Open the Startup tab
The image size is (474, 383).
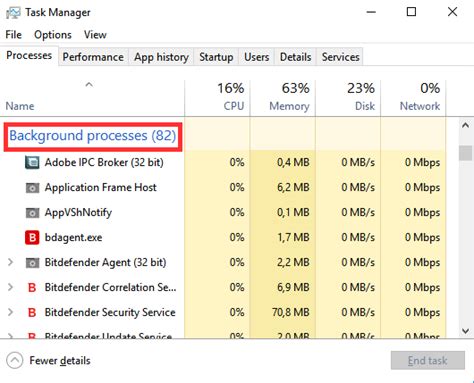point(216,57)
